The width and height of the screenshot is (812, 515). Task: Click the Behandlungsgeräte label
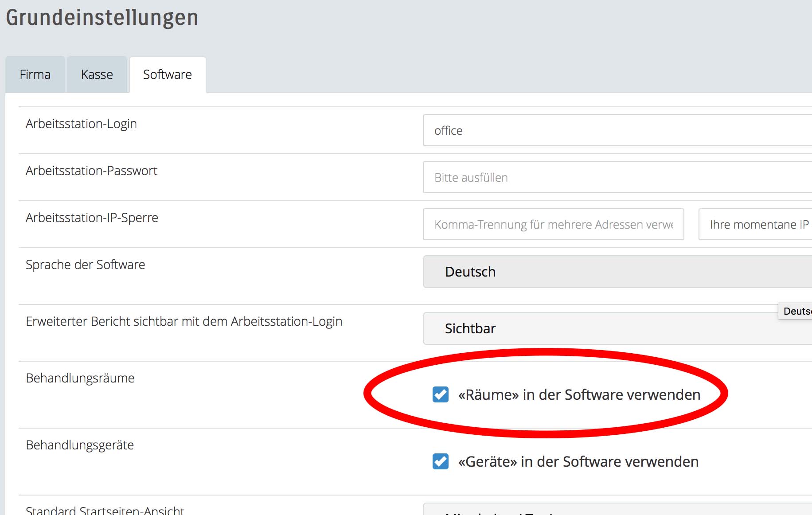pyautogui.click(x=80, y=445)
